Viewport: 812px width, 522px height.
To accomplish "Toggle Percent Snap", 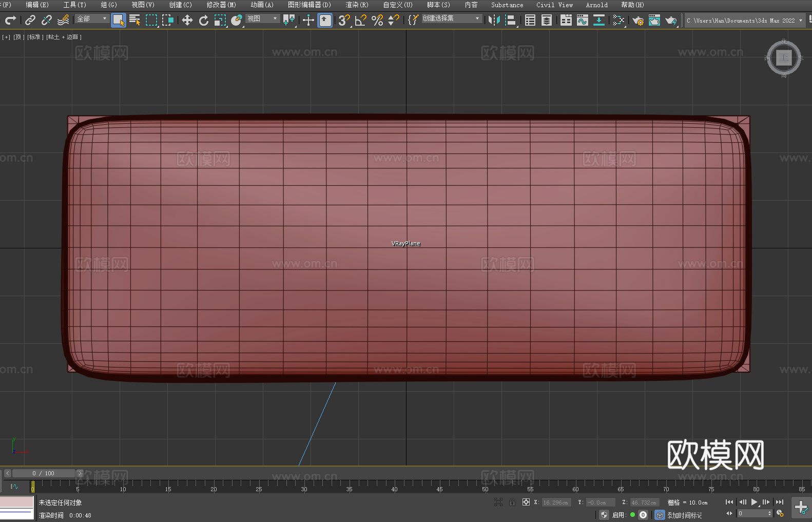I will pyautogui.click(x=377, y=20).
